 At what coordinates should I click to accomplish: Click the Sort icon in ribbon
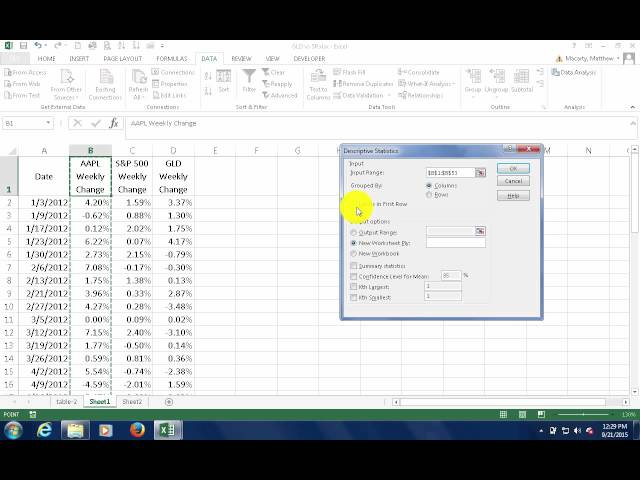[224, 81]
